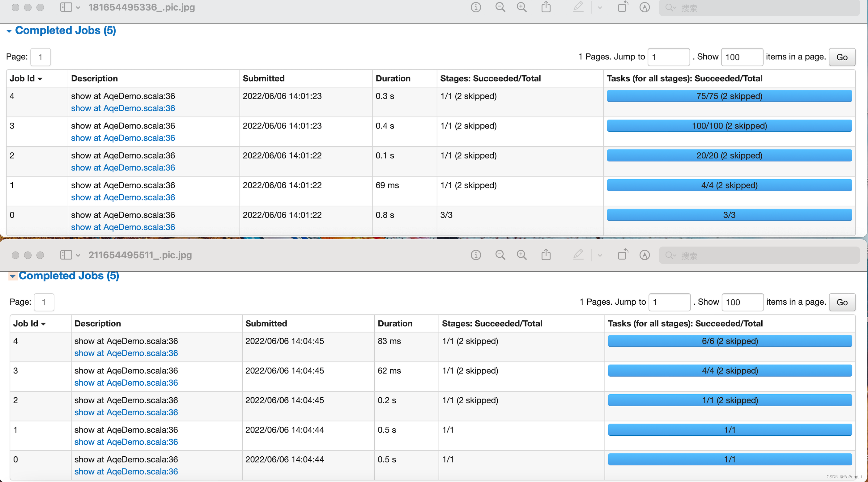
Task: Toggle the sidebar in the bottom window
Action: click(x=66, y=255)
